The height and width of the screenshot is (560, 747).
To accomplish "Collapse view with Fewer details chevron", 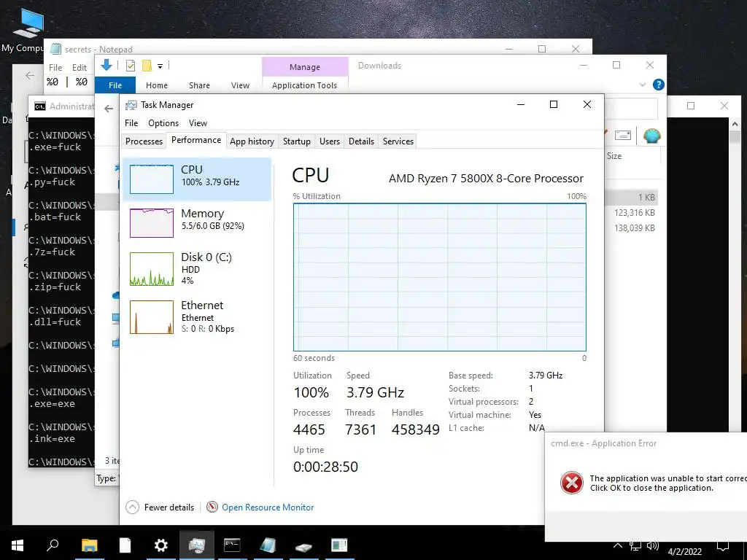I will click(x=133, y=507).
